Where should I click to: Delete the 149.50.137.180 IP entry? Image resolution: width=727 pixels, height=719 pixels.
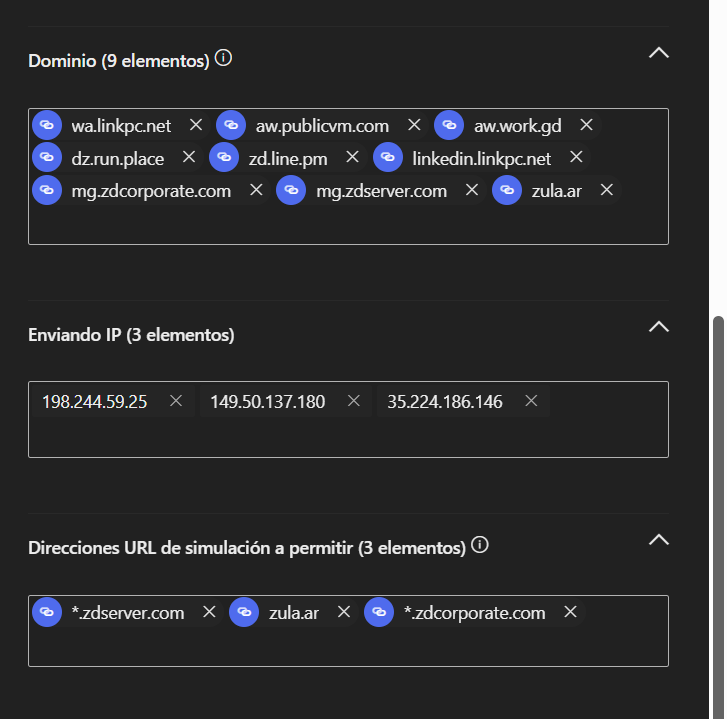[x=353, y=401]
